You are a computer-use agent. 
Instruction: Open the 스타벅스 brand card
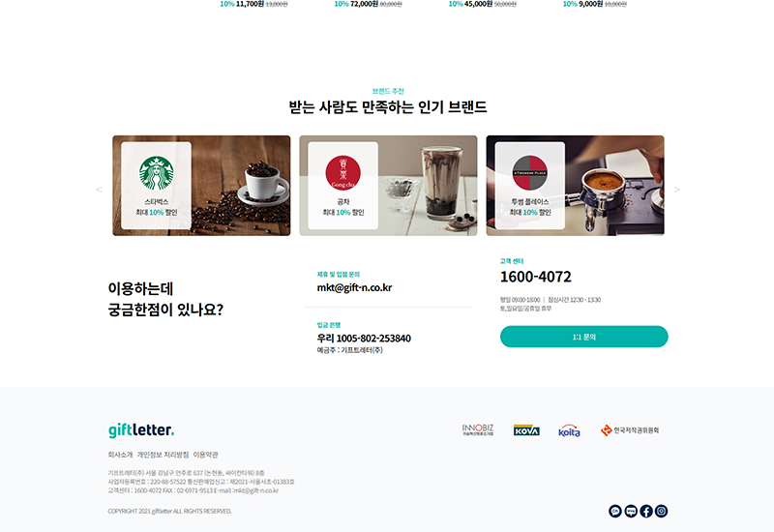click(201, 186)
